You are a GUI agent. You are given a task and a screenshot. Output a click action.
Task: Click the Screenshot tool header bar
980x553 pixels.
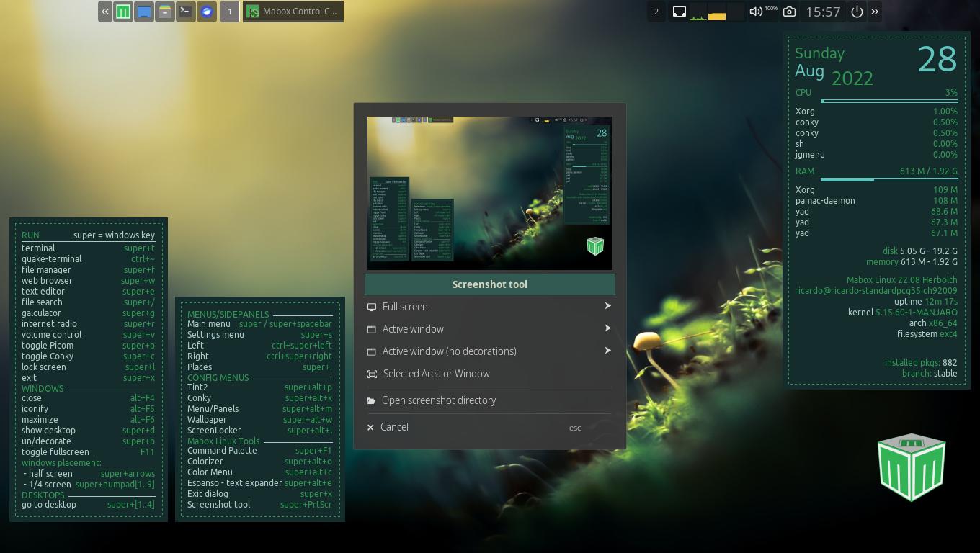(x=490, y=284)
